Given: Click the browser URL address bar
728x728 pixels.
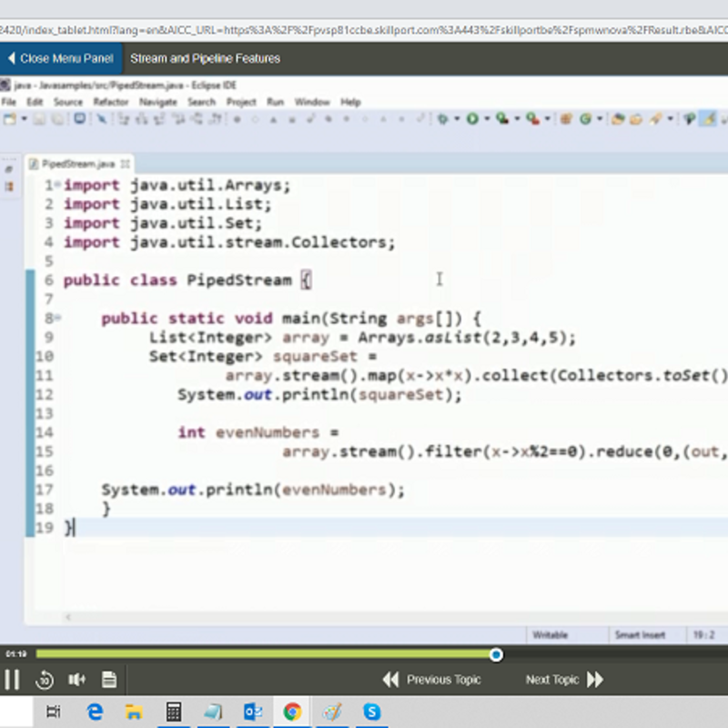Looking at the screenshot, I should pos(364,30).
